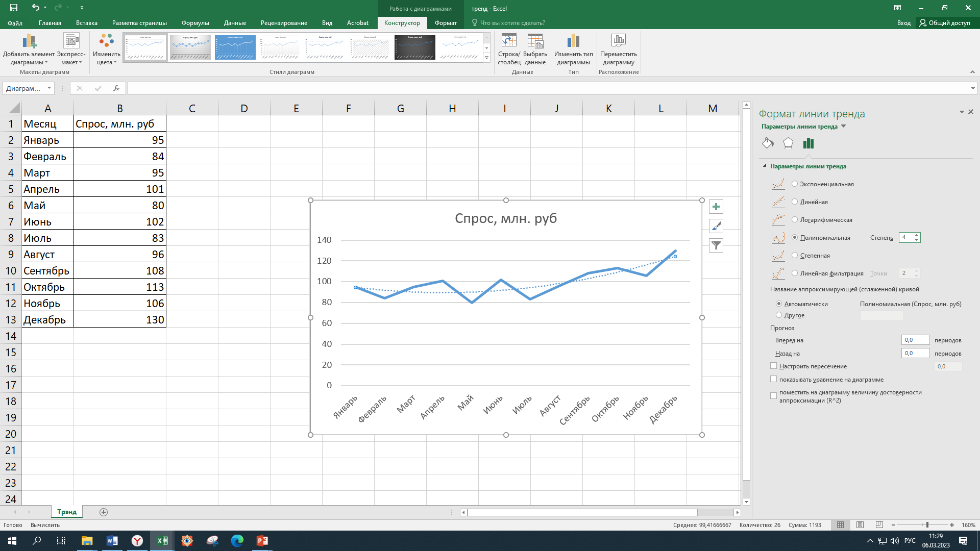Image resolution: width=980 pixels, height=551 pixels.
Task: Click the Switch Row/Column icon
Action: (x=509, y=41)
